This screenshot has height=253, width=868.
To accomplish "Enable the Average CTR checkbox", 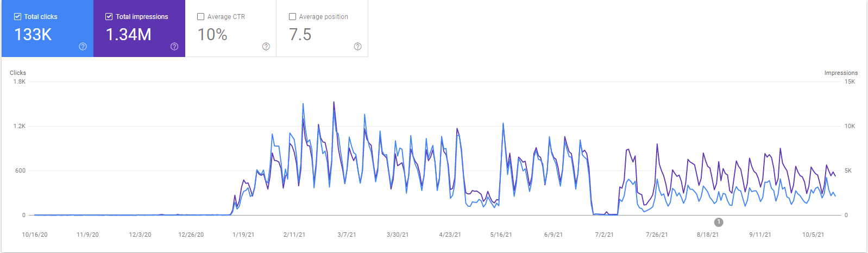I will (201, 17).
